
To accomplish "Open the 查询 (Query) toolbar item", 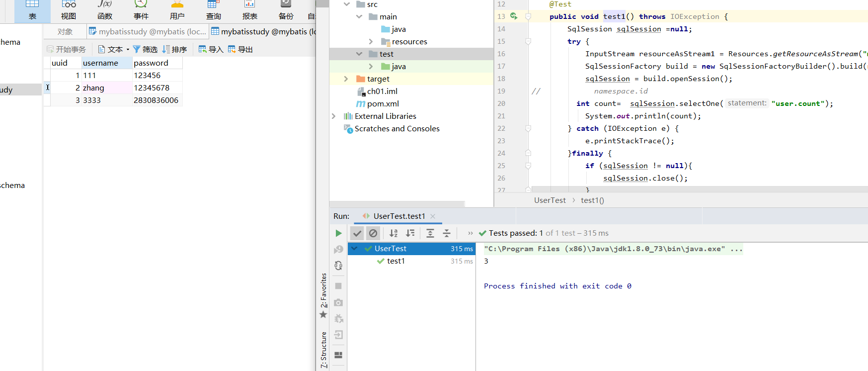I will pos(214,11).
